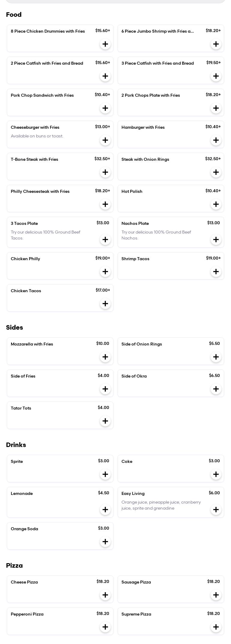This screenshot has width=231, height=644.
Task: View Mozzarella with Fries details
Action: [x=32, y=344]
